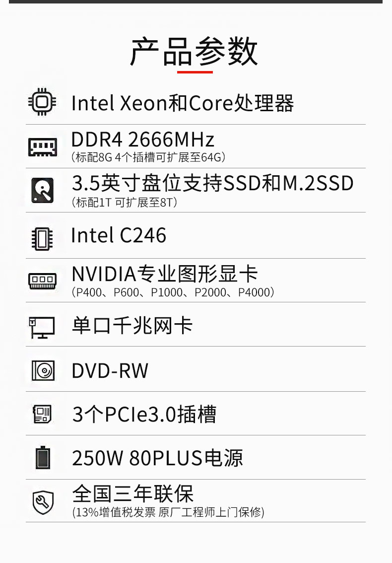Click the 250W 80PLUS电源 text
Image resolution: width=392 pixels, height=563 pixels.
158,458
